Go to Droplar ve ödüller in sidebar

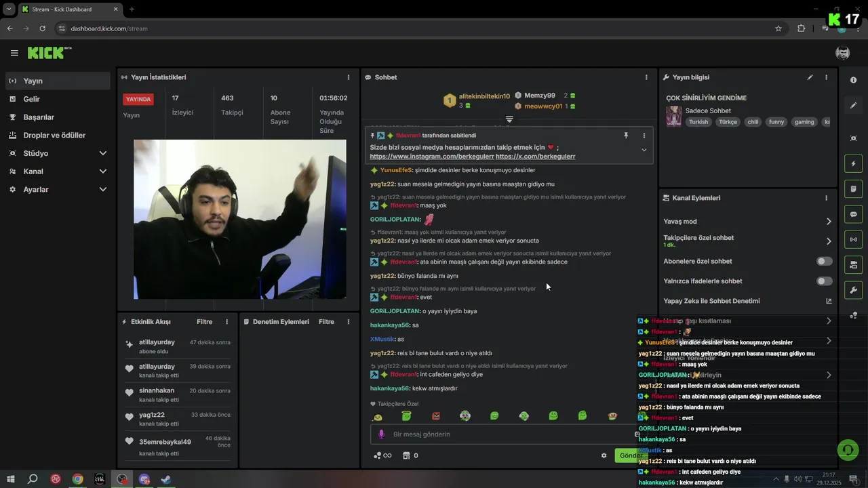click(x=58, y=135)
